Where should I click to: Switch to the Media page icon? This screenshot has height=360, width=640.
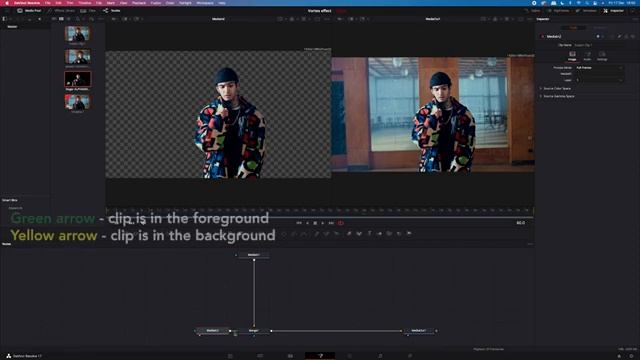pos(230,356)
